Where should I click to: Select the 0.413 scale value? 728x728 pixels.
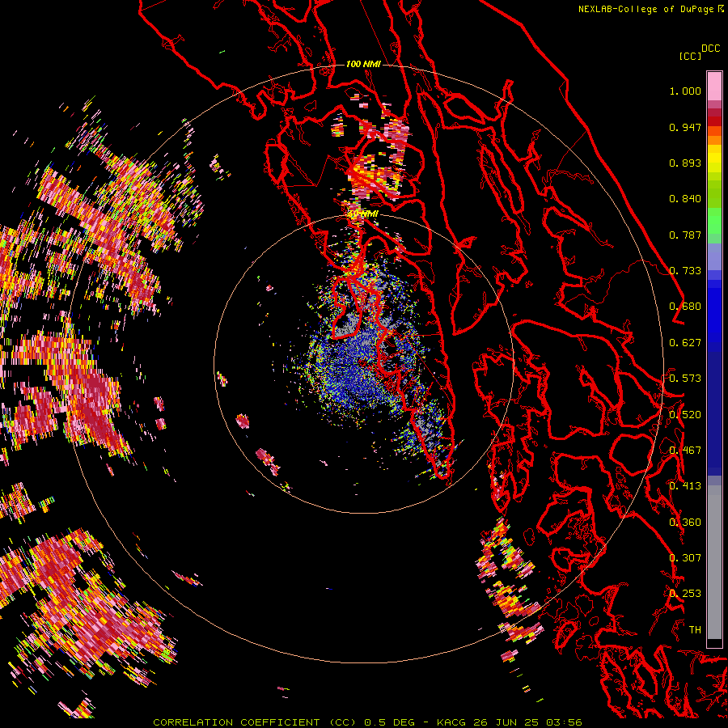click(x=685, y=486)
